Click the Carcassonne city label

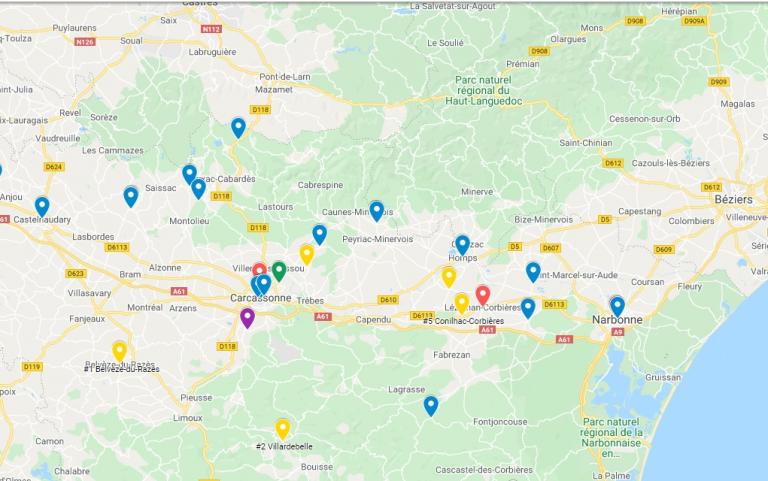(x=261, y=298)
